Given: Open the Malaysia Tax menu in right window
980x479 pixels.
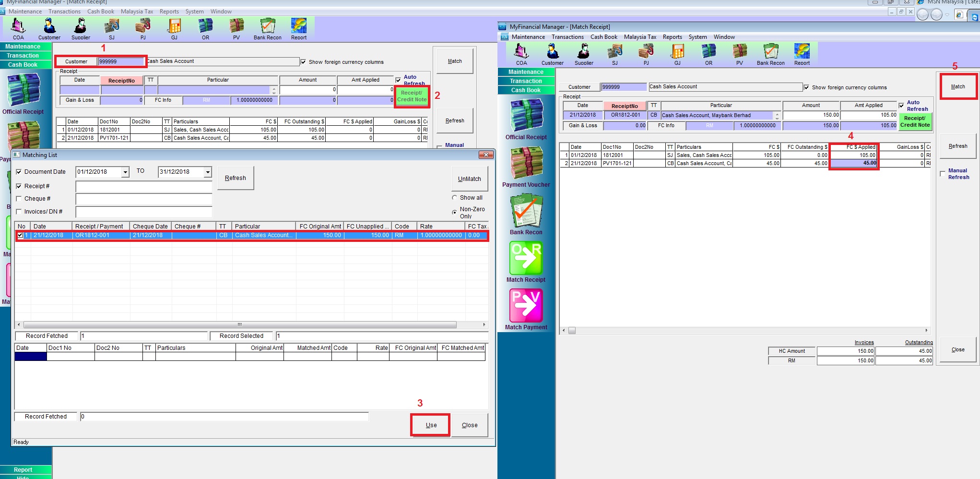Looking at the screenshot, I should click(640, 37).
